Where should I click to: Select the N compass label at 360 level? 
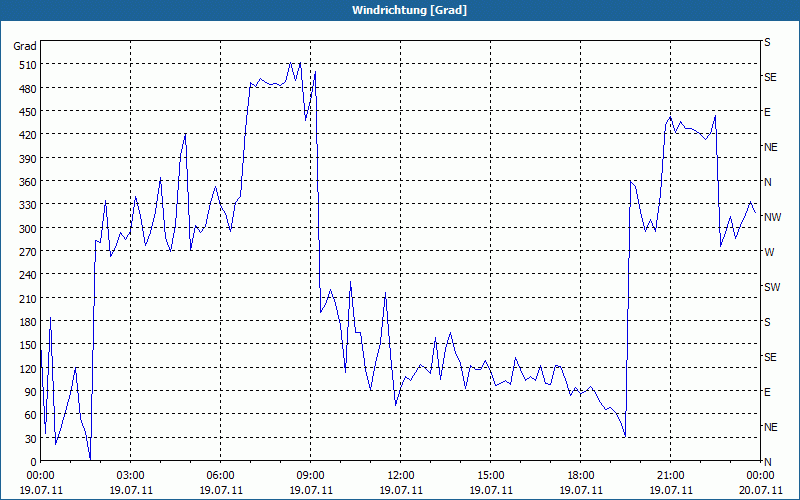(768, 182)
